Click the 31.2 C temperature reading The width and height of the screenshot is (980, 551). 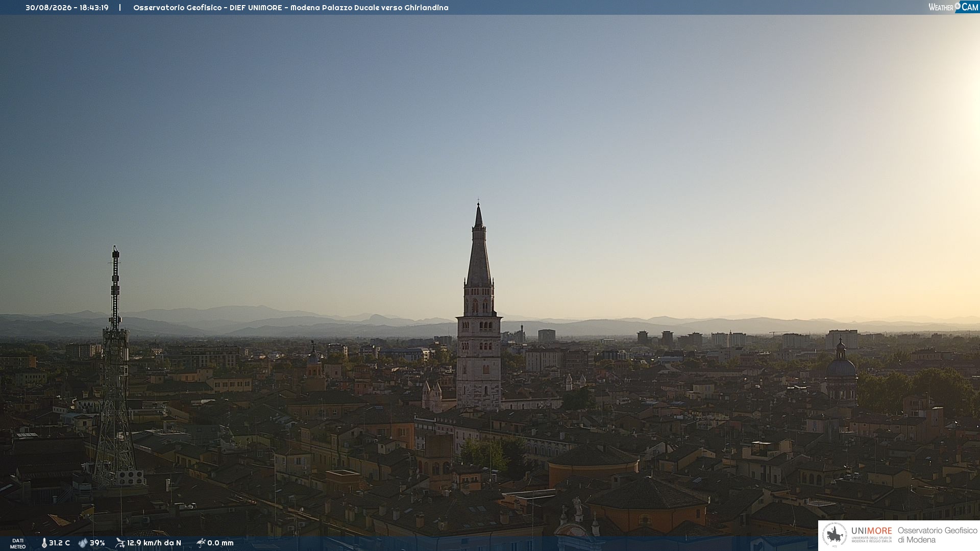(x=59, y=543)
